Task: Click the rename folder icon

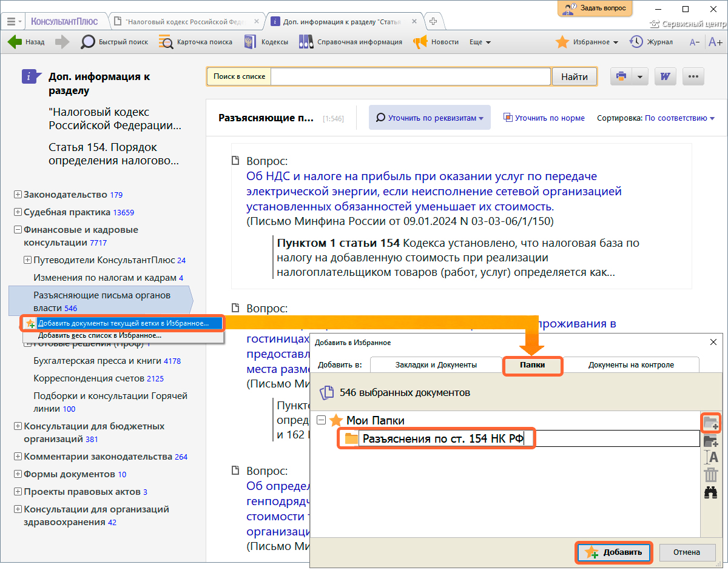Action: [710, 457]
